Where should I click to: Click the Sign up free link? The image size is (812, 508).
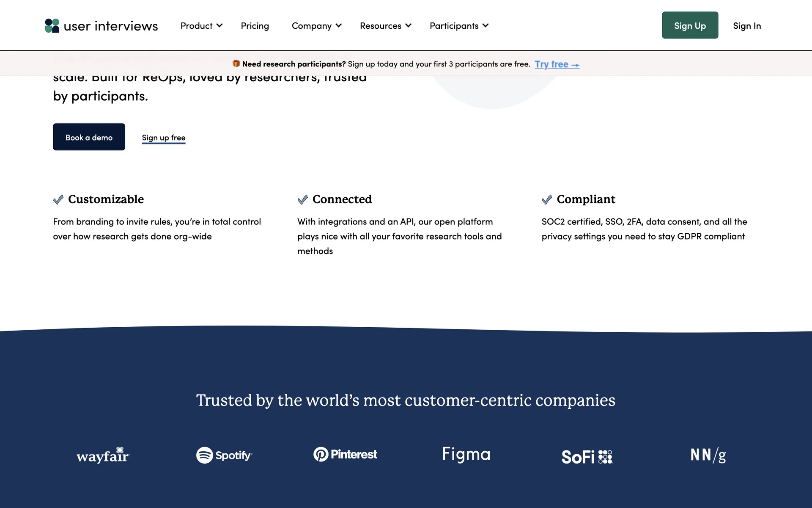(164, 138)
